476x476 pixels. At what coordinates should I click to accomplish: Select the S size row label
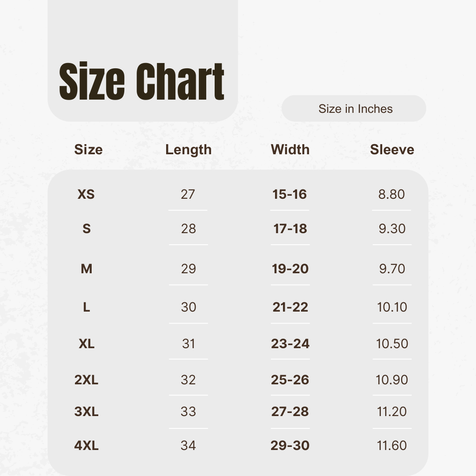click(x=86, y=229)
